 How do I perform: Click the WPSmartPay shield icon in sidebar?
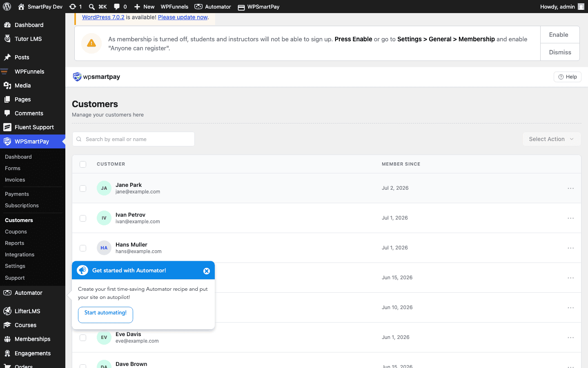[7, 141]
